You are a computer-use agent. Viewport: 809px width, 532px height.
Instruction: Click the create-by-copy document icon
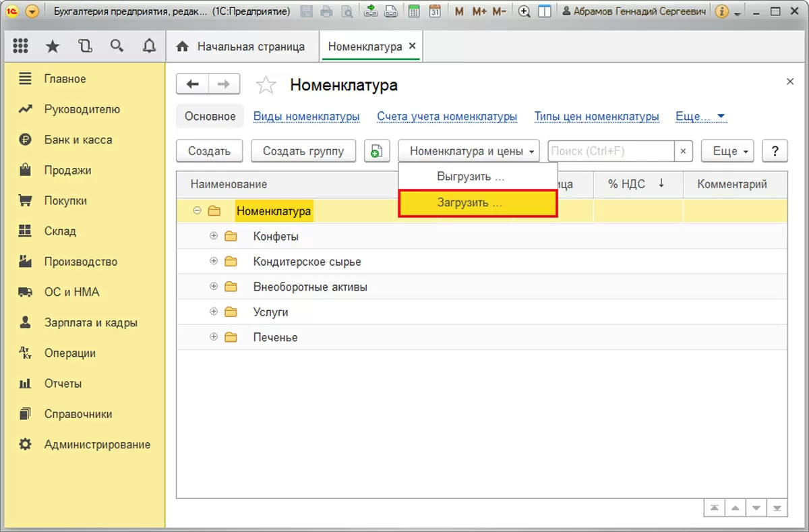377,151
